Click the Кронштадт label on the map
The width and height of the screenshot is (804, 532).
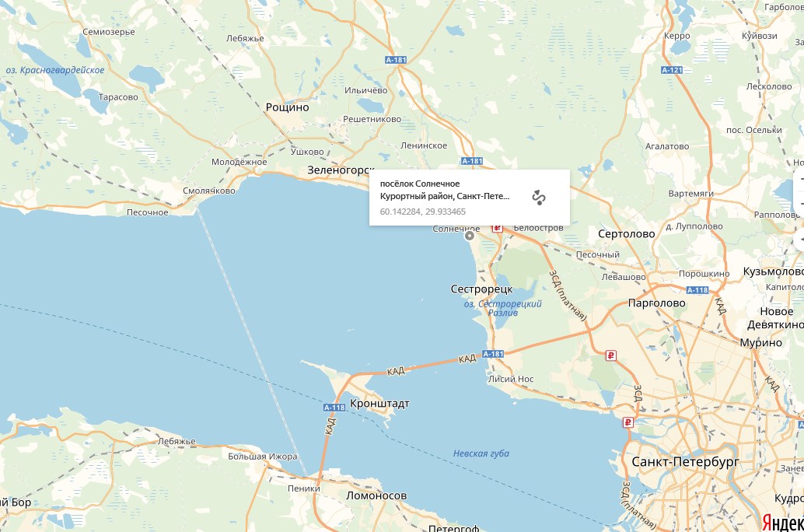379,404
